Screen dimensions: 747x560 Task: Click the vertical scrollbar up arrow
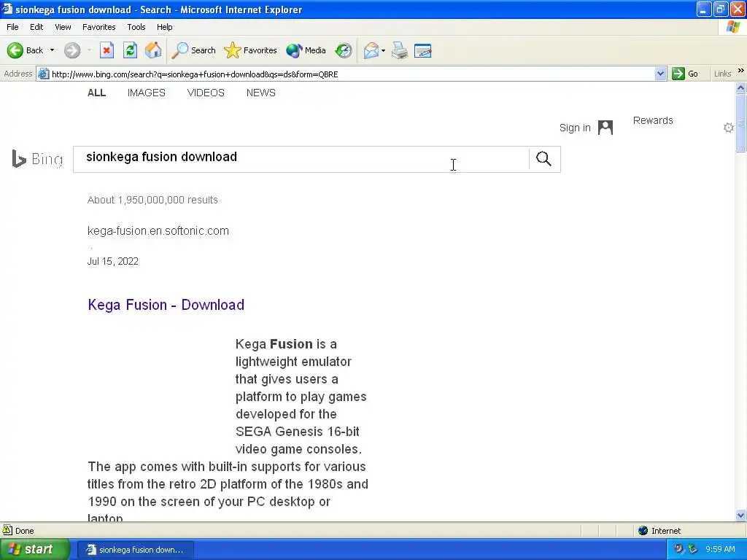click(x=741, y=87)
